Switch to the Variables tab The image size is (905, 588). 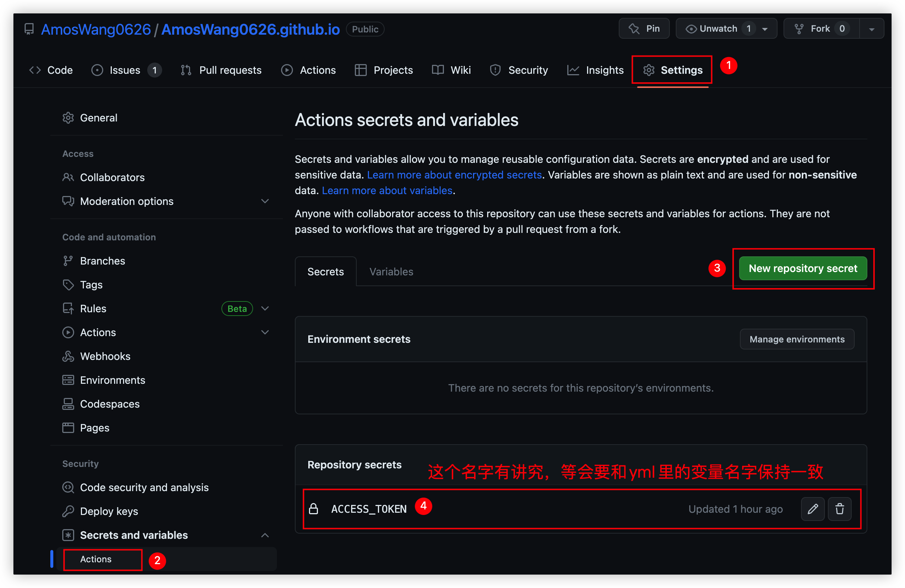[391, 272]
